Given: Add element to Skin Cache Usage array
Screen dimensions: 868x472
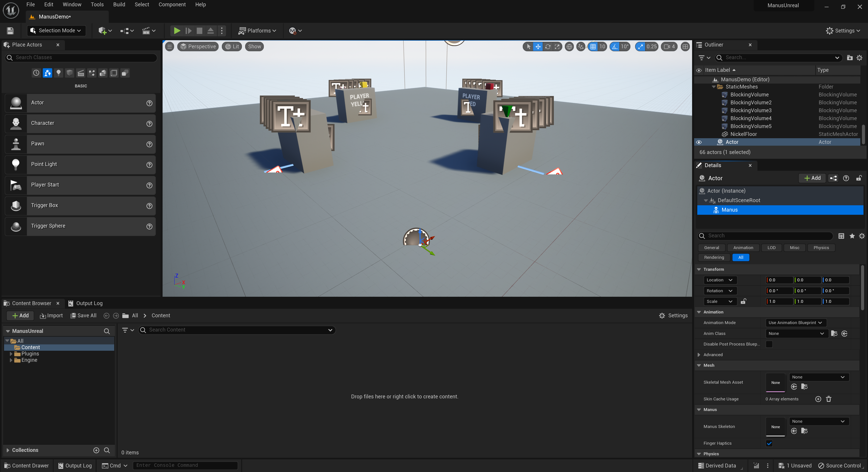Looking at the screenshot, I should [x=818, y=399].
